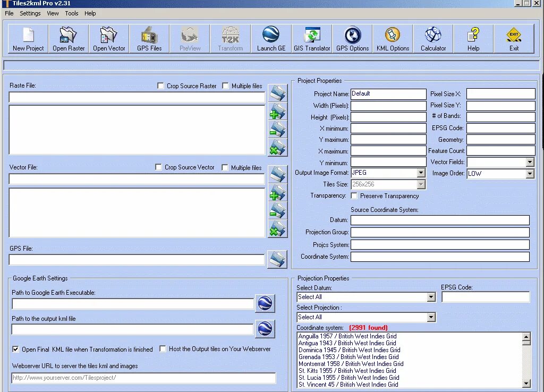Enable Host the Output tiles on Webserver

point(163,349)
